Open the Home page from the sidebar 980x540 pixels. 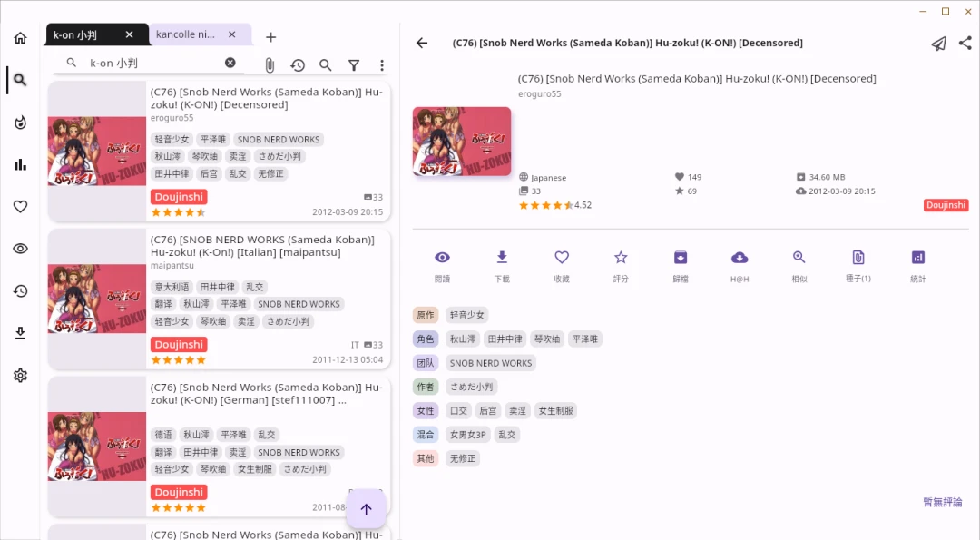pos(20,38)
